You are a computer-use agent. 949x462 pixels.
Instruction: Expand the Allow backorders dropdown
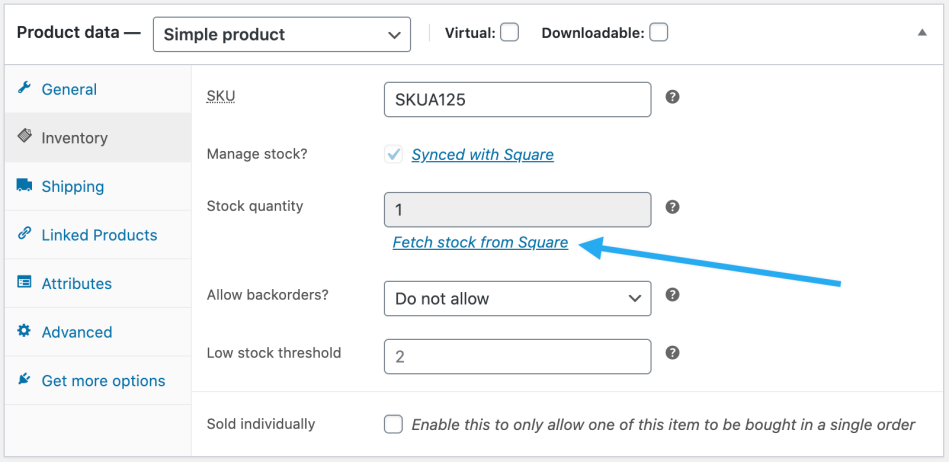coord(517,298)
